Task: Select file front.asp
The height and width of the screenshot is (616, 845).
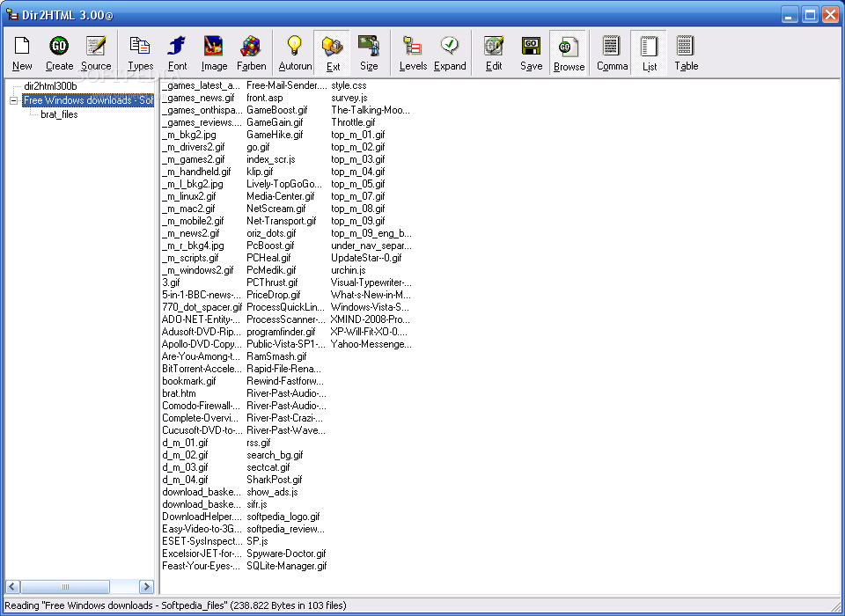Action: pos(265,98)
